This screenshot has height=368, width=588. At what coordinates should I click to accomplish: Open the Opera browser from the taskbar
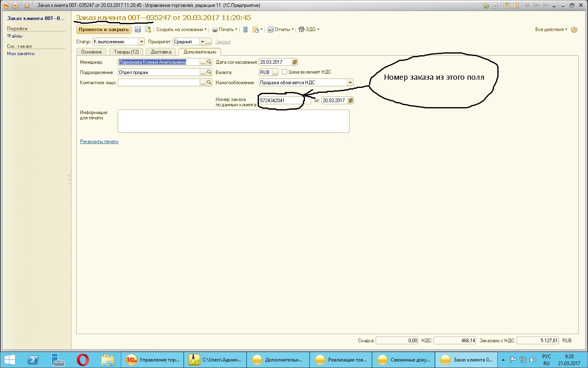tap(82, 360)
